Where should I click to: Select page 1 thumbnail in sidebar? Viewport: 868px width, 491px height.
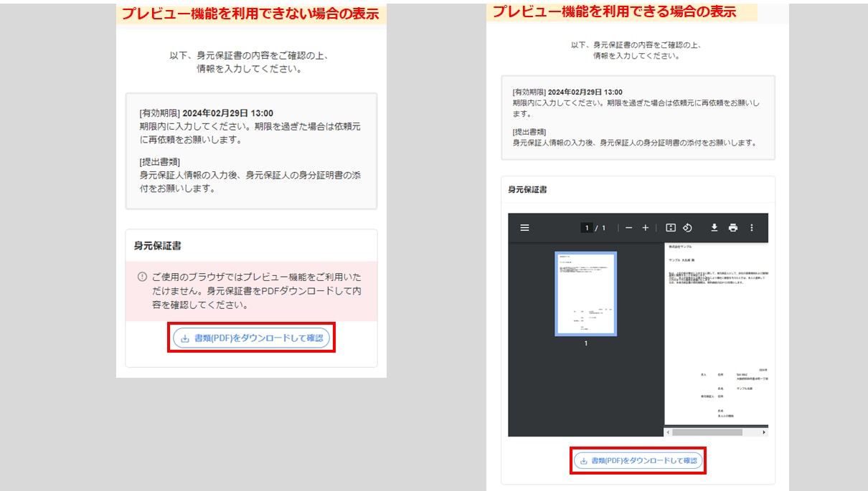585,293
